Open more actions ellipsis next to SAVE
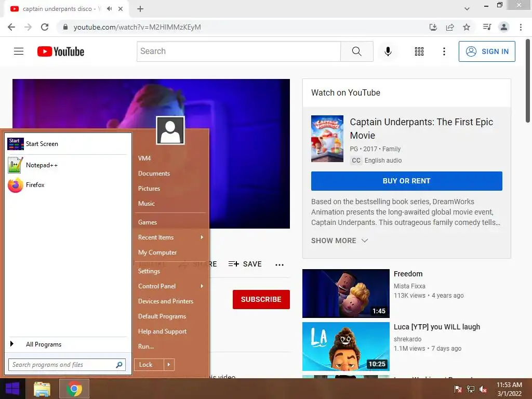 (279, 264)
